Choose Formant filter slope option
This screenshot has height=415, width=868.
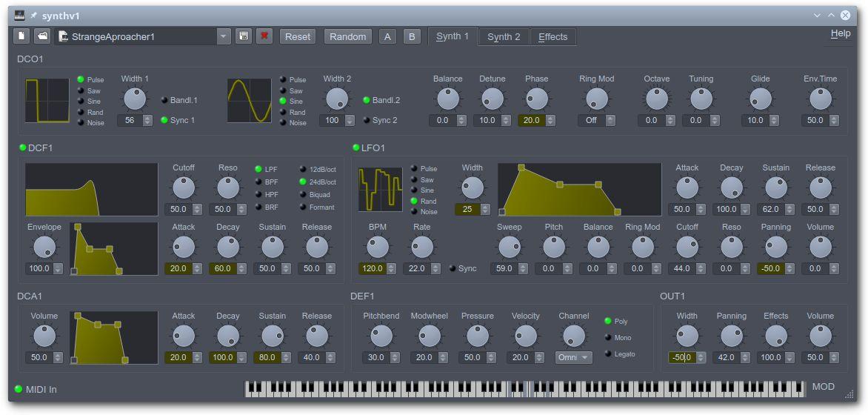[317, 207]
